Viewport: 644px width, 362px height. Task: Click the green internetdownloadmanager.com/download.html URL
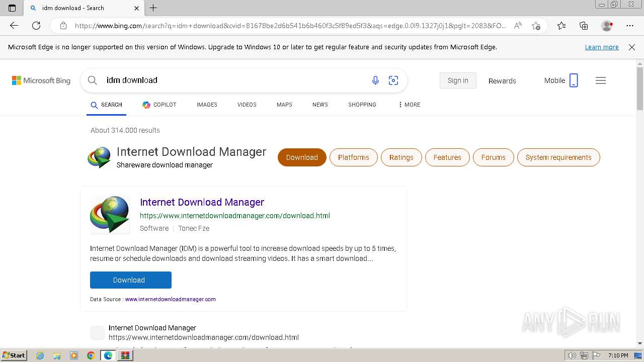click(235, 216)
